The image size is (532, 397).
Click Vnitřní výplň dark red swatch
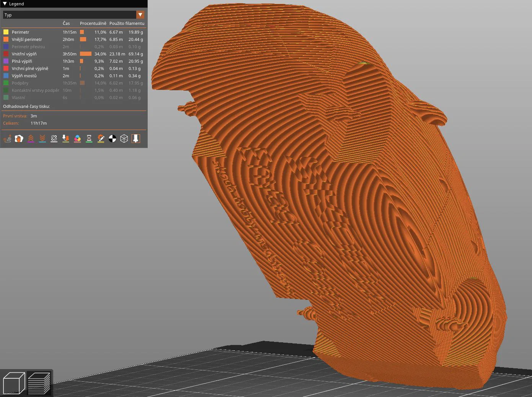tap(6, 54)
